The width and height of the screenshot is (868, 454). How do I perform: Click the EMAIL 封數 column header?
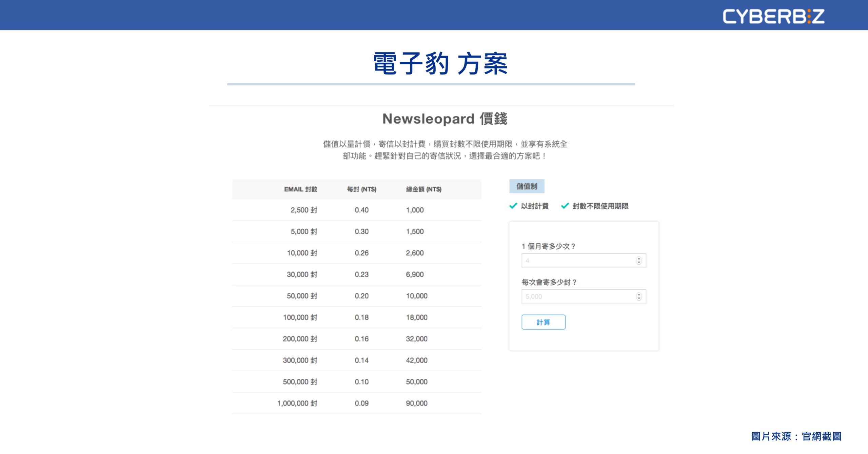300,189
